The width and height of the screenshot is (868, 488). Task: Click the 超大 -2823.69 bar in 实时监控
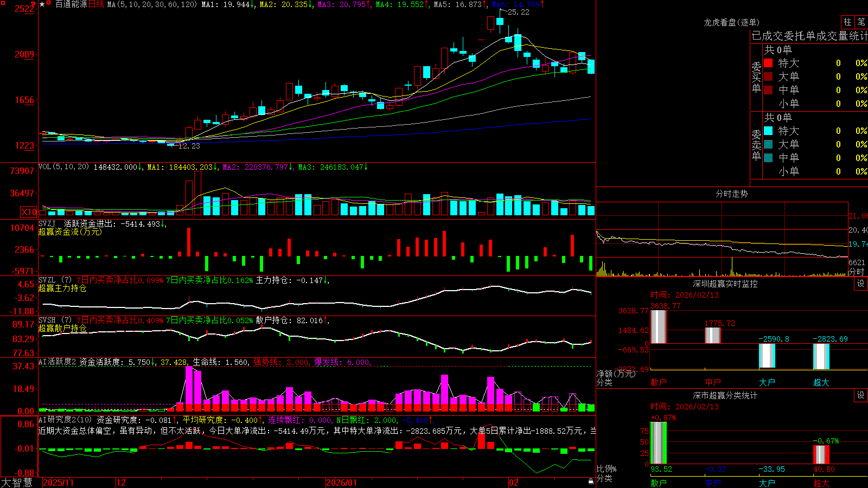pos(821,357)
